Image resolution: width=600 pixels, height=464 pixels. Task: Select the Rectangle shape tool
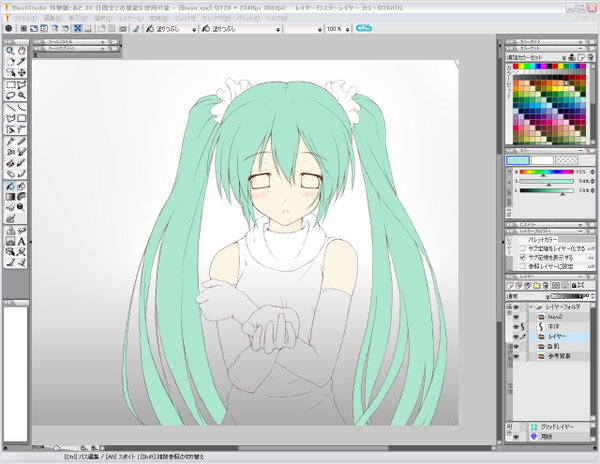[x=21, y=119]
